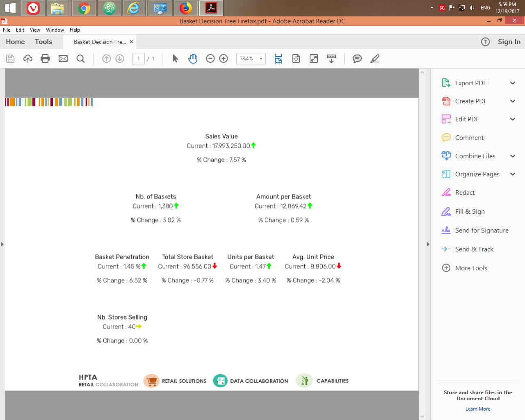Expand the Export PDF options
The width and height of the screenshot is (525, 420).
pos(512,83)
